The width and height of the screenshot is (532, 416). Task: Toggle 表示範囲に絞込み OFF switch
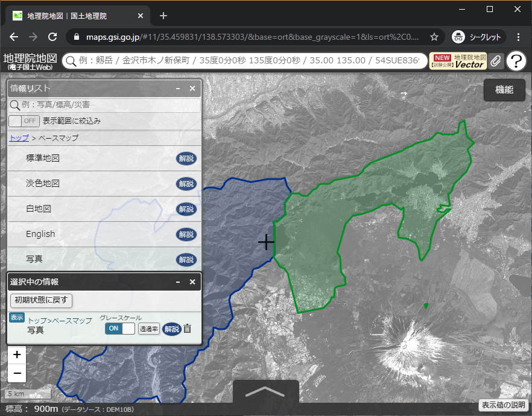[x=24, y=121]
